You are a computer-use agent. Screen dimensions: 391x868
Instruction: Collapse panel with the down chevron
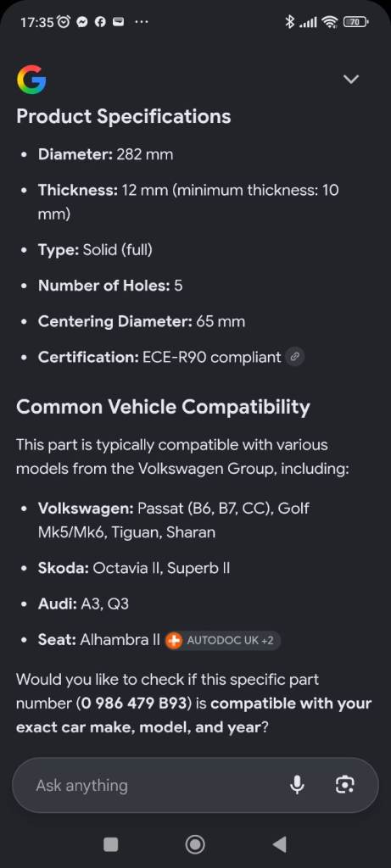[351, 79]
